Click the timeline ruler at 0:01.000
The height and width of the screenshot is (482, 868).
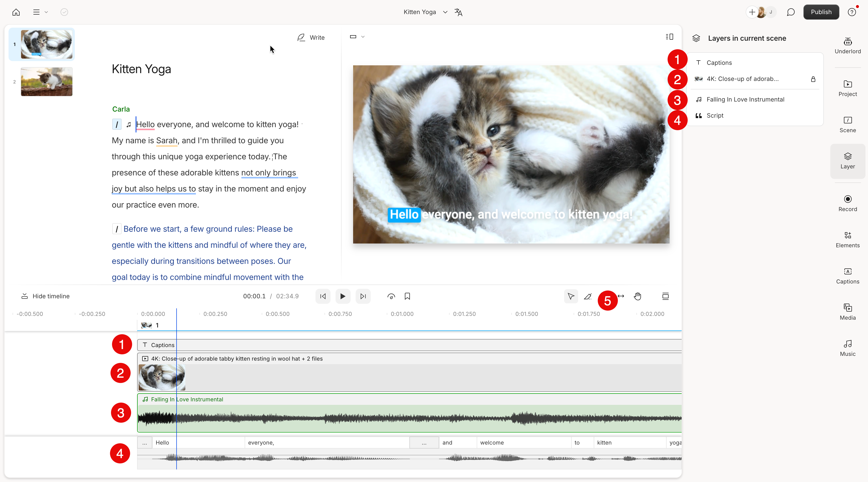tap(402, 314)
